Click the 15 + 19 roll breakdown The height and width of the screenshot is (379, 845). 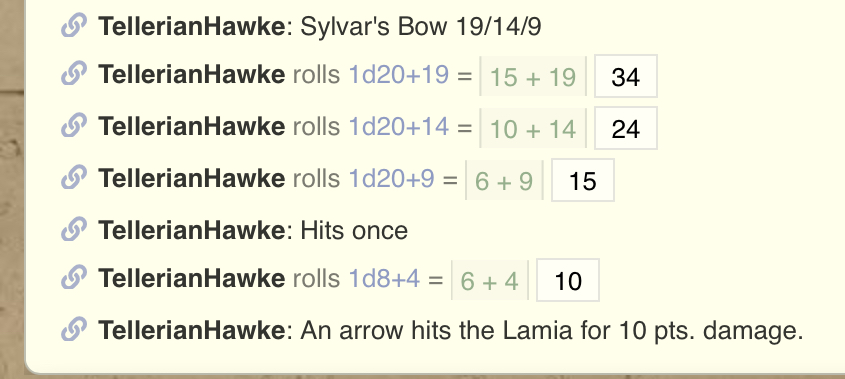[533, 76]
